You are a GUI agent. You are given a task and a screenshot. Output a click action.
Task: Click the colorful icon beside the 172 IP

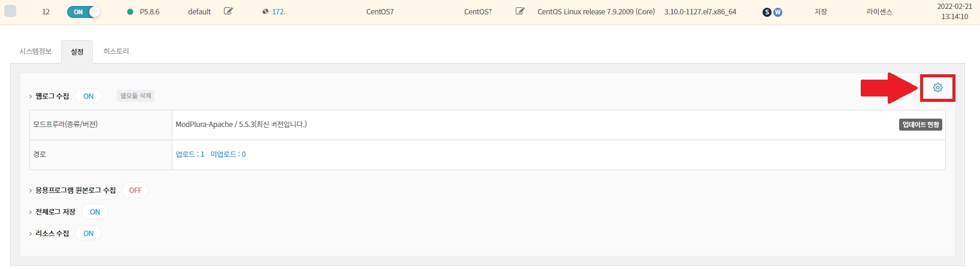pyautogui.click(x=265, y=11)
